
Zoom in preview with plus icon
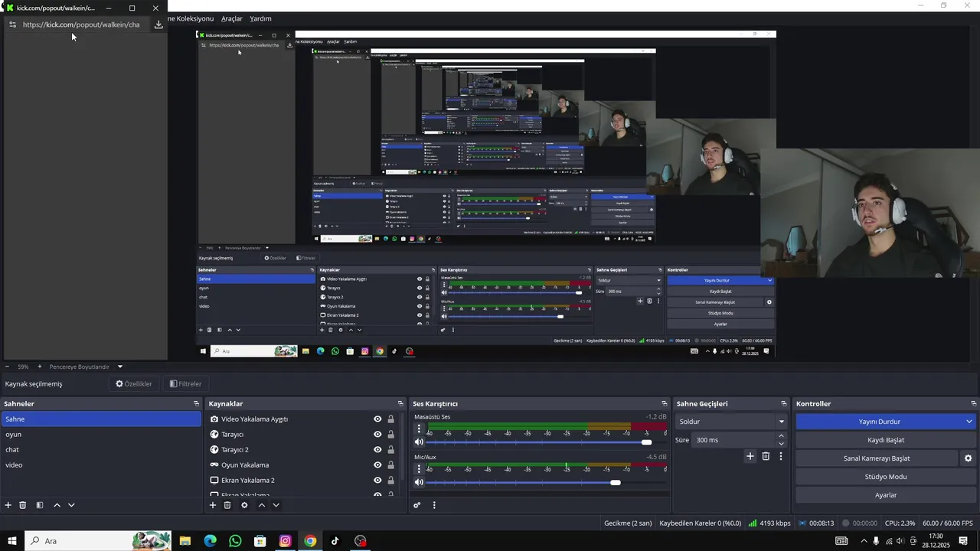(40, 367)
